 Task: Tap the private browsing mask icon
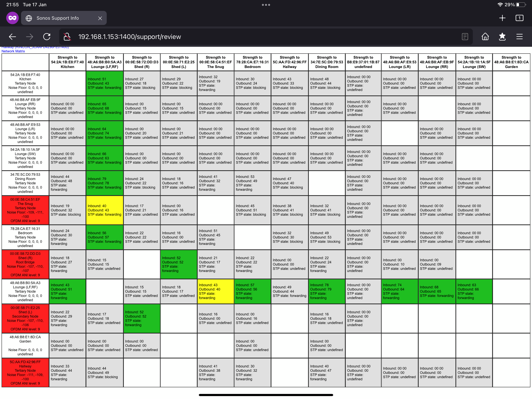click(12, 18)
